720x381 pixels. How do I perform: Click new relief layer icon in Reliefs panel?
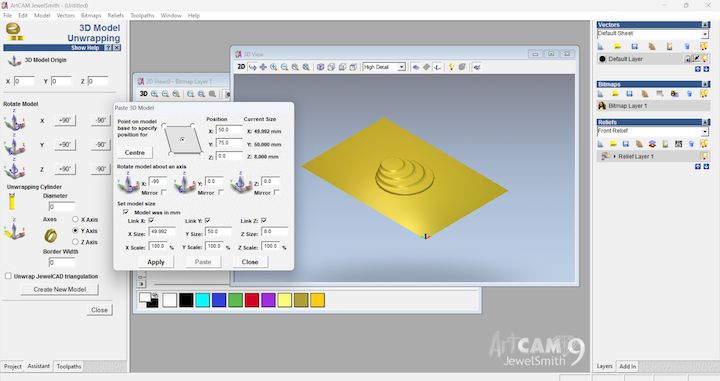click(601, 144)
